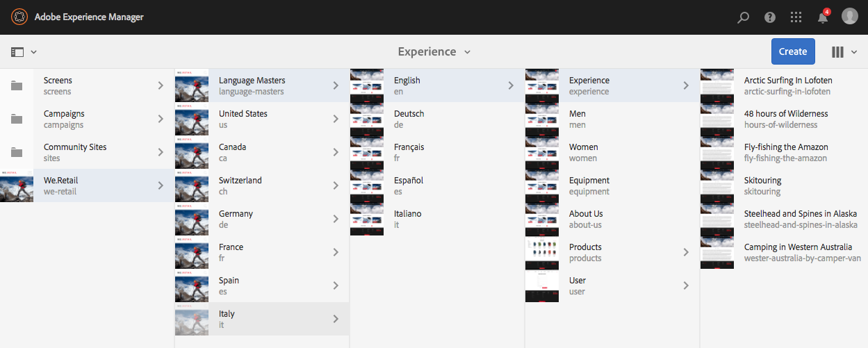Viewport: 868px width, 348px height.
Task: Open the solutions grid switcher icon
Action: coord(796,17)
